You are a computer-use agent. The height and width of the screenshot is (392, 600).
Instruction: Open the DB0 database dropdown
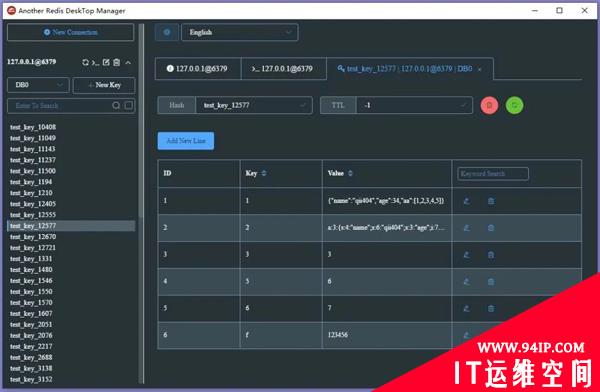[38, 85]
